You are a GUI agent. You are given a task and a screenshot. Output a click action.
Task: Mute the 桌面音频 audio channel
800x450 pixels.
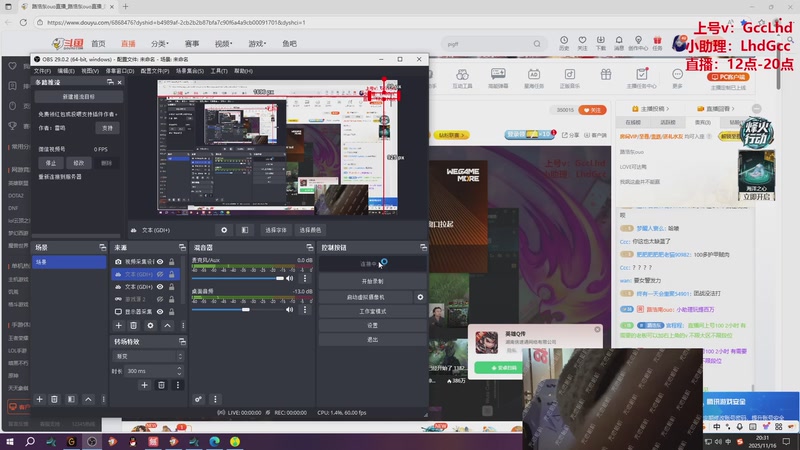click(x=290, y=310)
